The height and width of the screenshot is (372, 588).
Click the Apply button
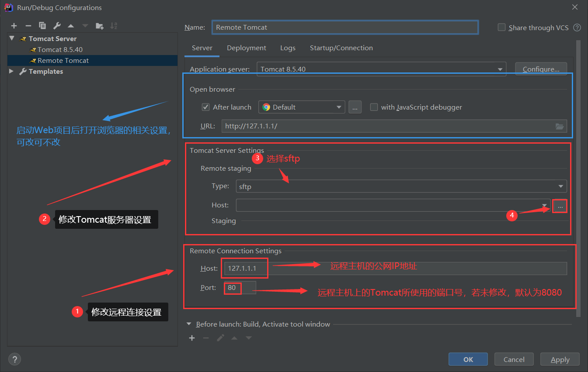(x=560, y=359)
